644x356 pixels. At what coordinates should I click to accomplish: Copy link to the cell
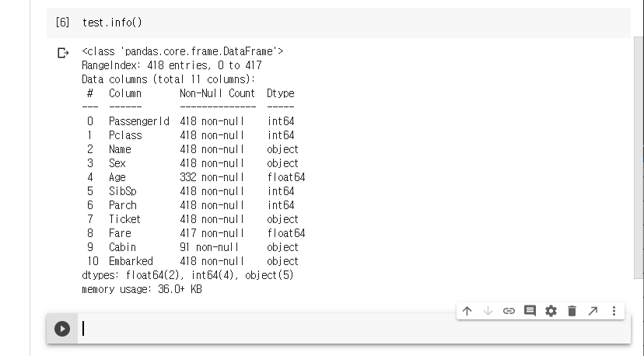tap(509, 311)
